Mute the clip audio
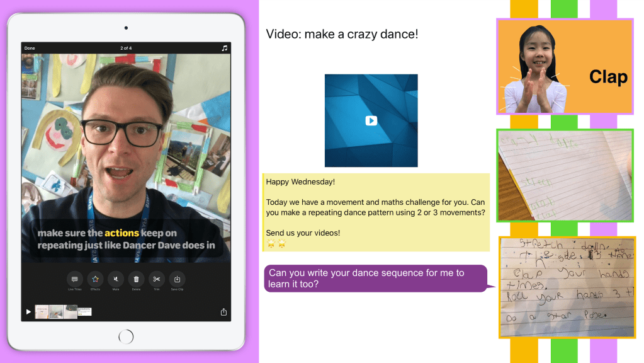The width and height of the screenshot is (644, 363). [115, 279]
